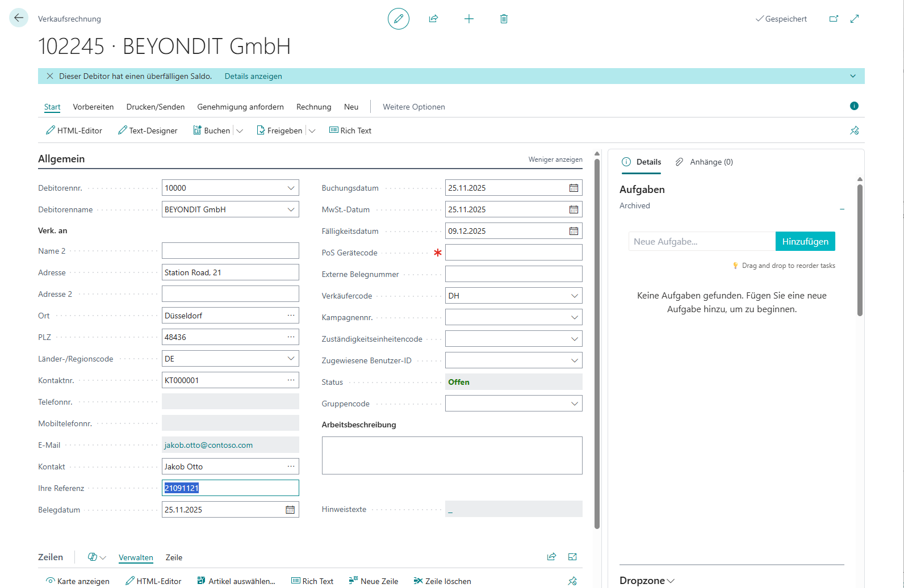Expand the Buchen split-button arrow

pos(240,131)
